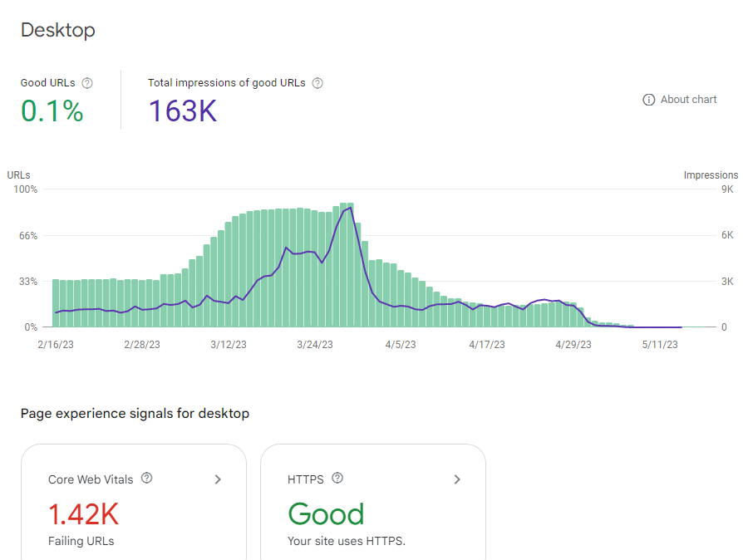The height and width of the screenshot is (560, 743).
Task: Click the Impressions axis title
Action: (x=711, y=175)
